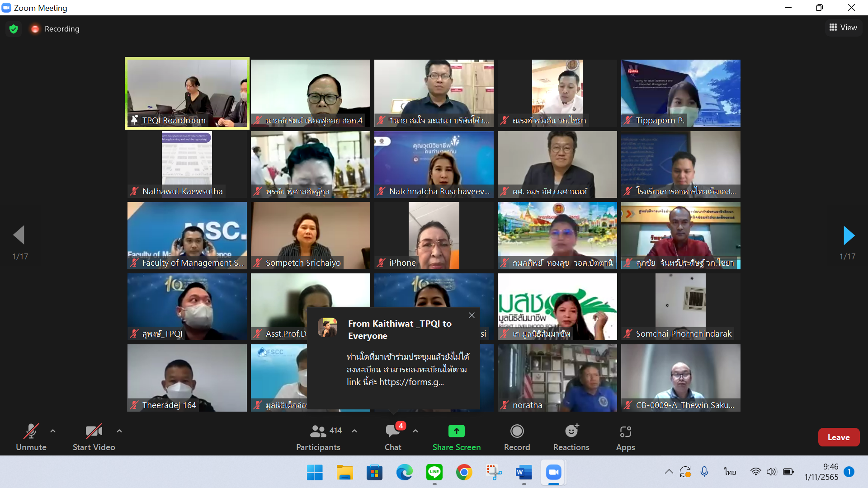Open Microsoft Edge from the taskbar

[404, 472]
